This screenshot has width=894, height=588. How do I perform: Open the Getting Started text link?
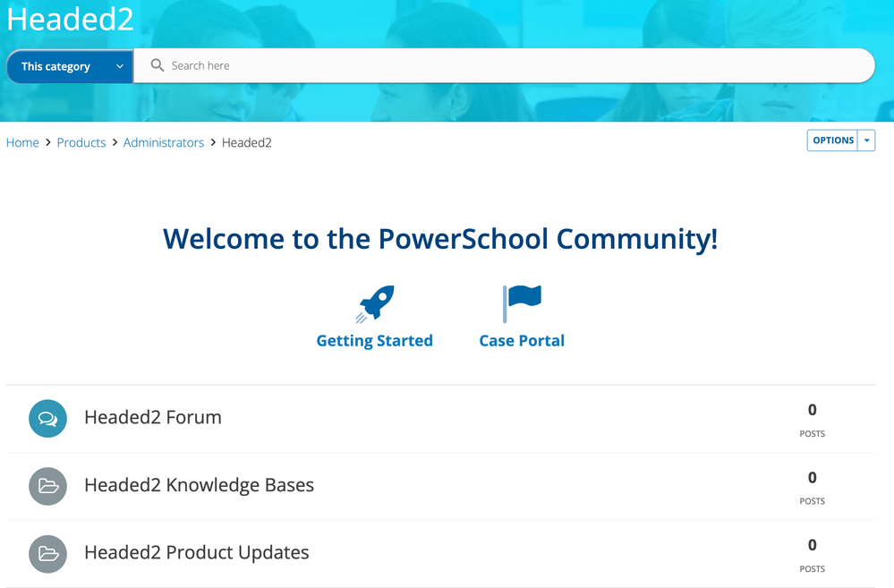tap(375, 341)
